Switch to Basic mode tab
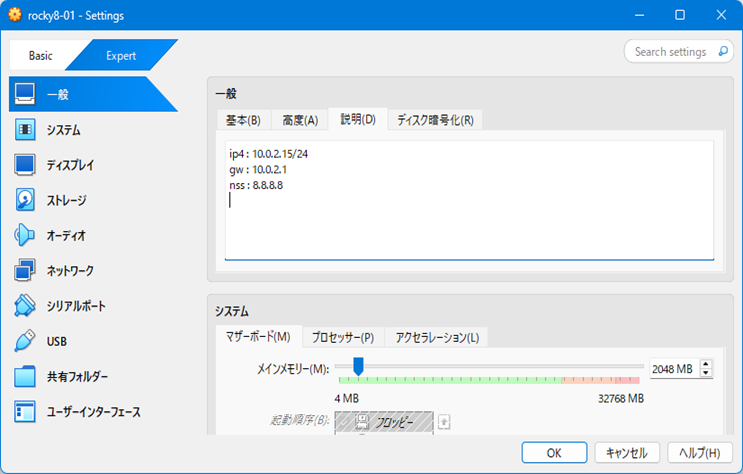This screenshot has width=743, height=474. click(40, 55)
